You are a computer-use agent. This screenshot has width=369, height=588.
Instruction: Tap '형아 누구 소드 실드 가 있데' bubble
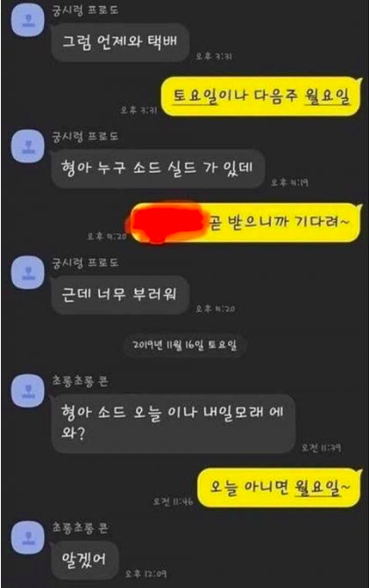158,168
